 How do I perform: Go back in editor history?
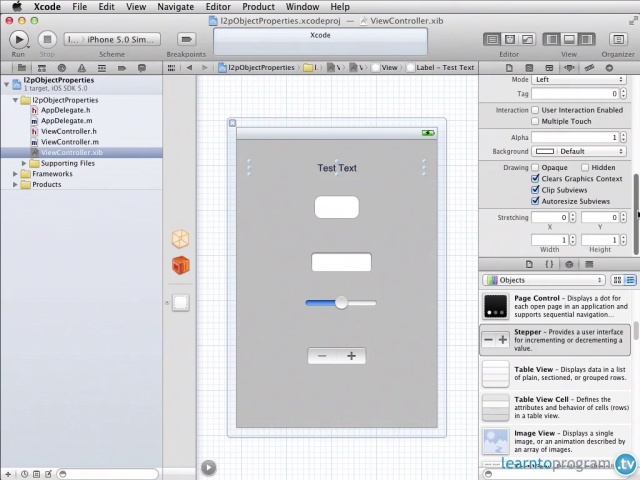189,68
